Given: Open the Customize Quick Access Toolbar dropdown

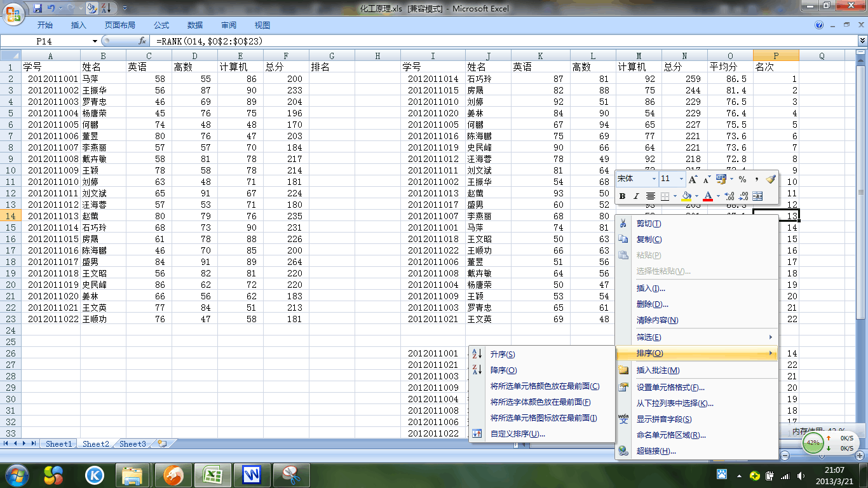Looking at the screenshot, I should (x=125, y=8).
